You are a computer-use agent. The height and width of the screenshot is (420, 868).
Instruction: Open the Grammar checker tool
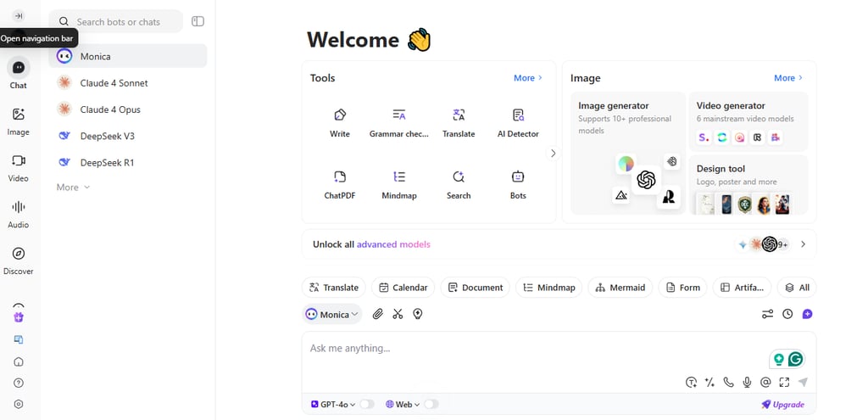pyautogui.click(x=399, y=123)
